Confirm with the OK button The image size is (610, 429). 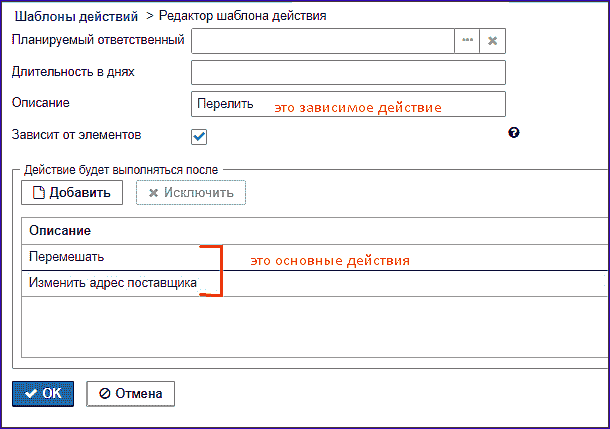(43, 394)
